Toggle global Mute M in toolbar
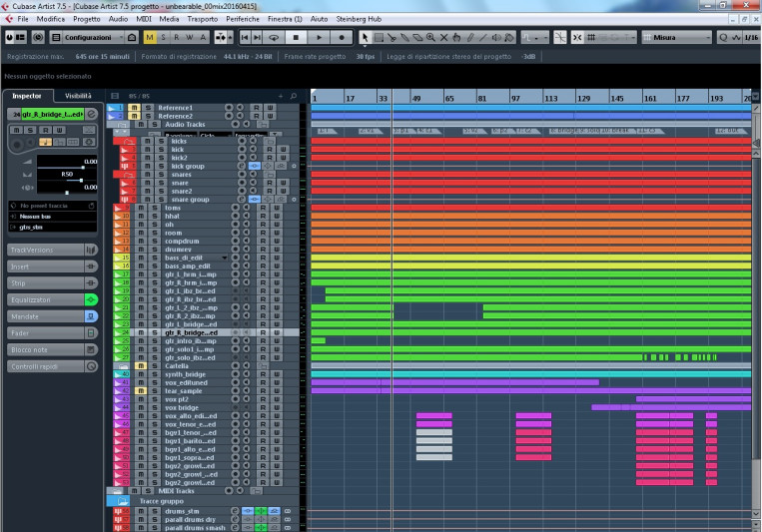762x532 pixels. point(150,37)
